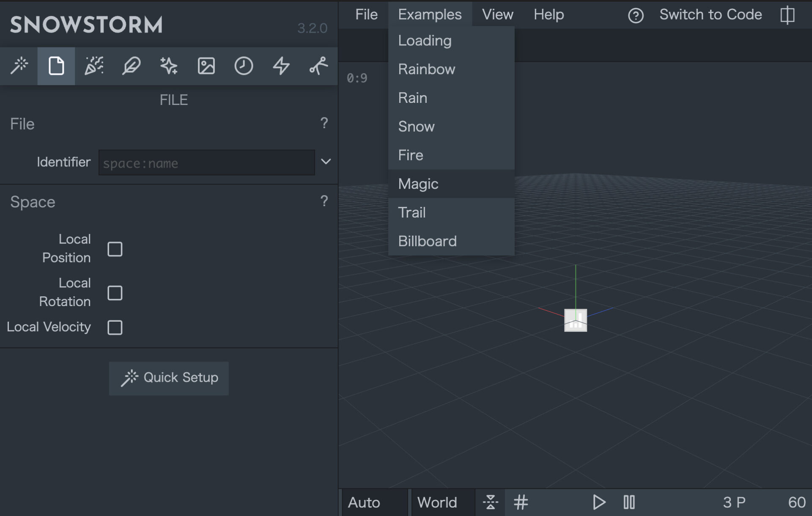Open the feather motion tab
This screenshot has width=812, height=516.
coord(131,66)
